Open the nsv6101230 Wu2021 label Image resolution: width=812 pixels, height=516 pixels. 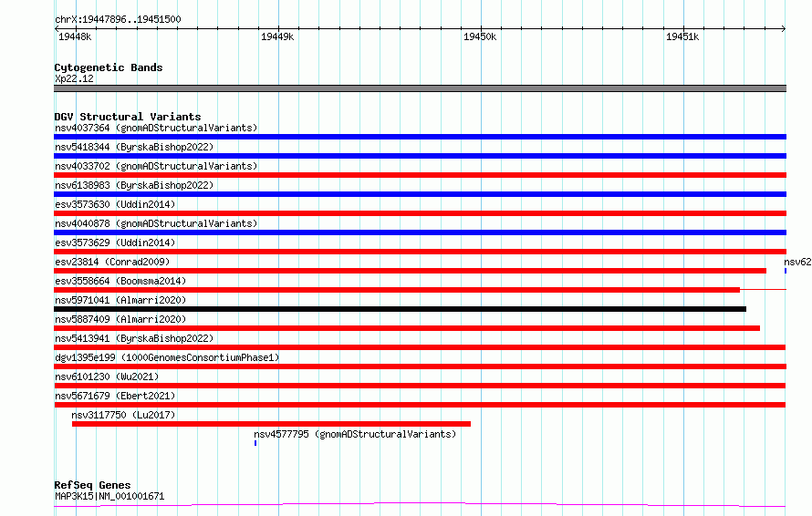tap(107, 377)
